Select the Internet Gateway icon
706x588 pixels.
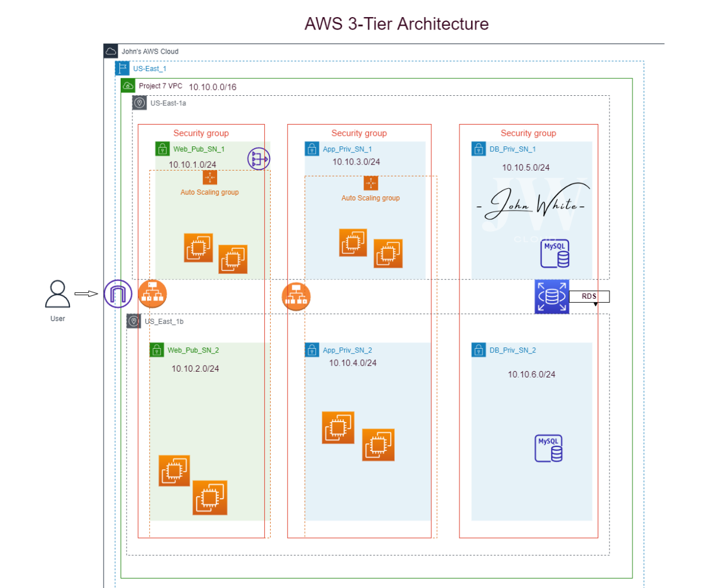(259, 159)
